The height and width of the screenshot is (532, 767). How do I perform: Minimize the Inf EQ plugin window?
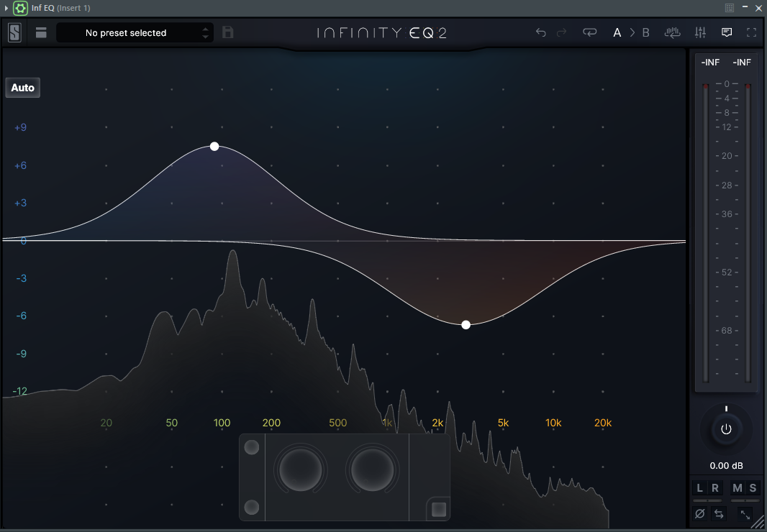tap(745, 7)
